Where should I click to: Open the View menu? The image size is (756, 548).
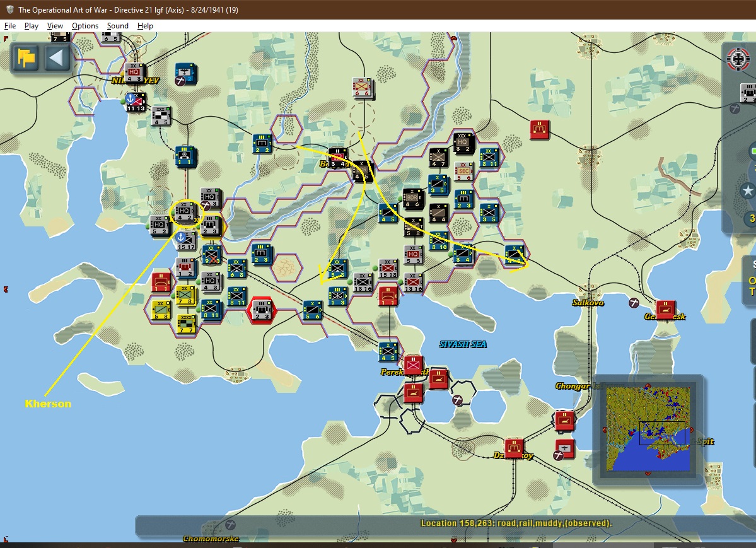[x=55, y=26]
